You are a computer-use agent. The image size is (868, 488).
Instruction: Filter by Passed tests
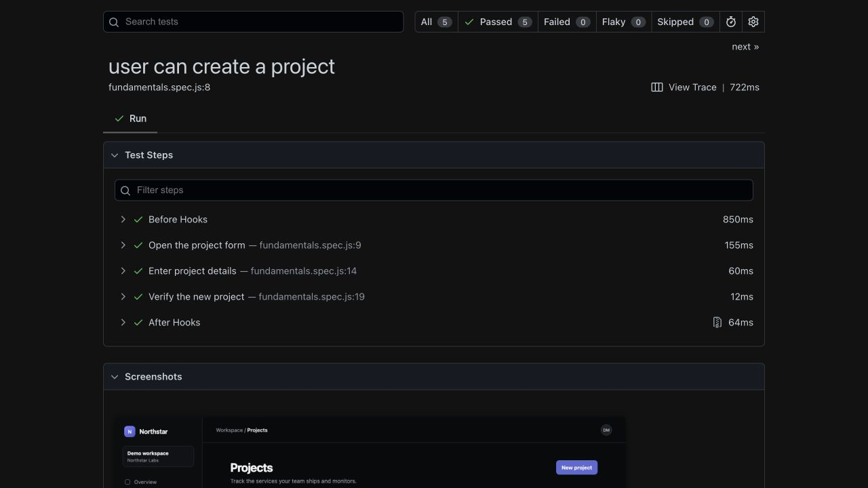coord(498,22)
